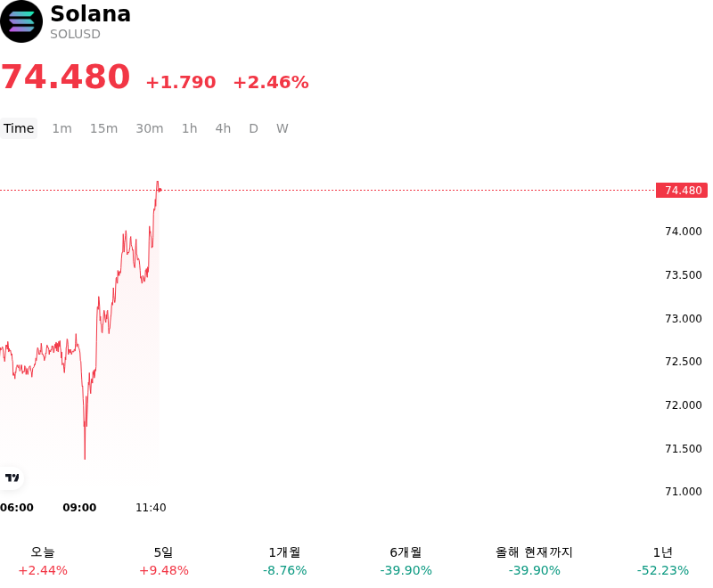Select the 6개월 -39.90% range
This screenshot has height=588, width=713.
[x=406, y=561]
